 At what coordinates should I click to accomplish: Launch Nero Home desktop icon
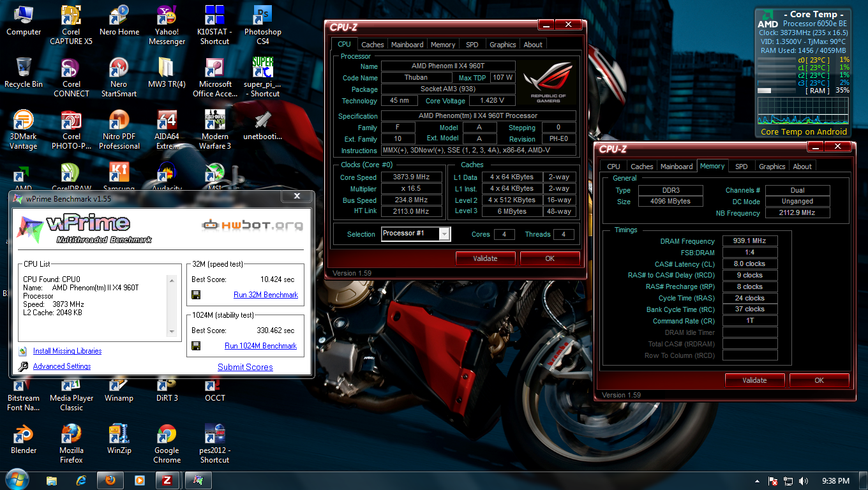click(119, 20)
